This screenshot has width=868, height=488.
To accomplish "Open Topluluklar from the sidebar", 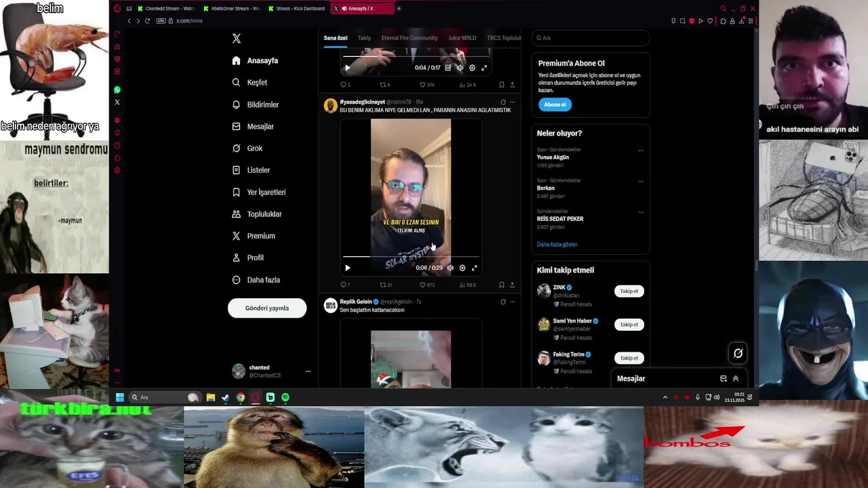I will click(257, 214).
